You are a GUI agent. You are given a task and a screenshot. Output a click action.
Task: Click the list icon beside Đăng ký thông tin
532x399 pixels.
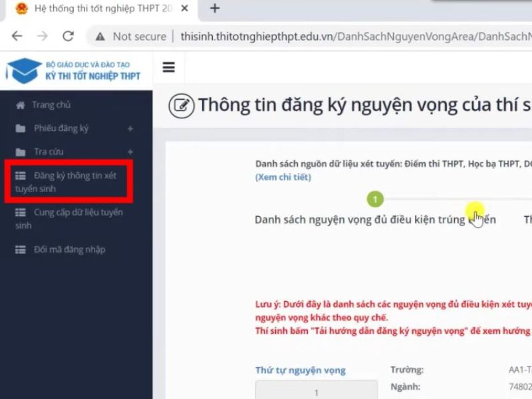(21, 176)
